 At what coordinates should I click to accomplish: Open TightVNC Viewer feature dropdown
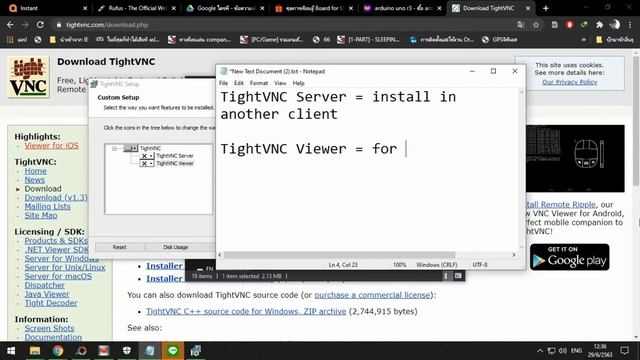pyautogui.click(x=147, y=164)
